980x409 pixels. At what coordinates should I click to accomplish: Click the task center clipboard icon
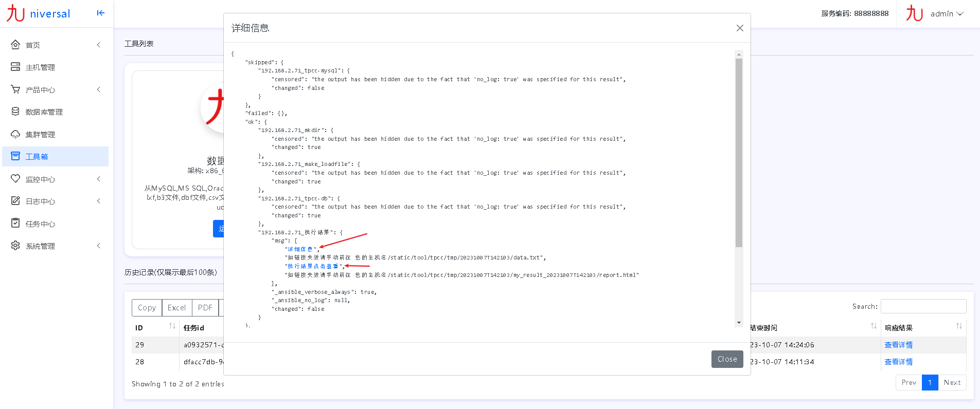pyautogui.click(x=15, y=224)
